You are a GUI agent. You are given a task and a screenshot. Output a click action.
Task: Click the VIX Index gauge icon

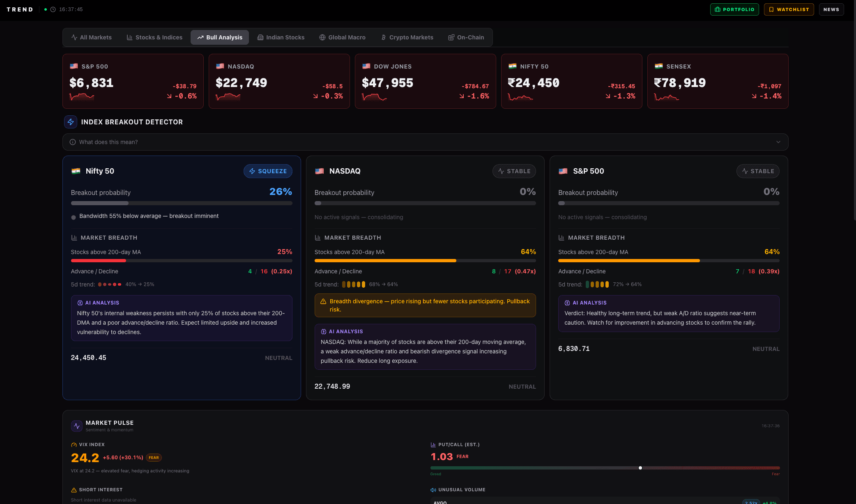pos(74,444)
